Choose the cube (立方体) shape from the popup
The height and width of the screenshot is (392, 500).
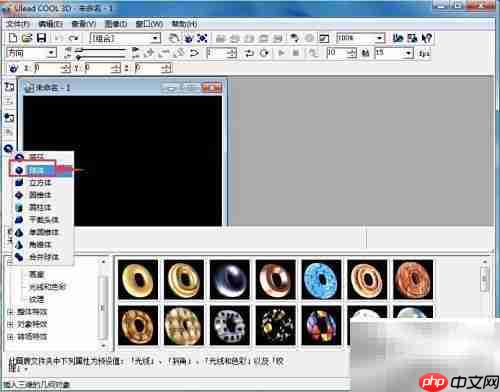point(41,183)
